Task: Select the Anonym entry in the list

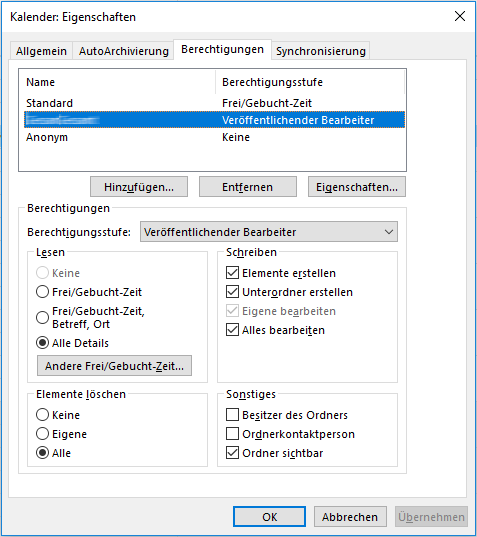Action: (x=214, y=137)
